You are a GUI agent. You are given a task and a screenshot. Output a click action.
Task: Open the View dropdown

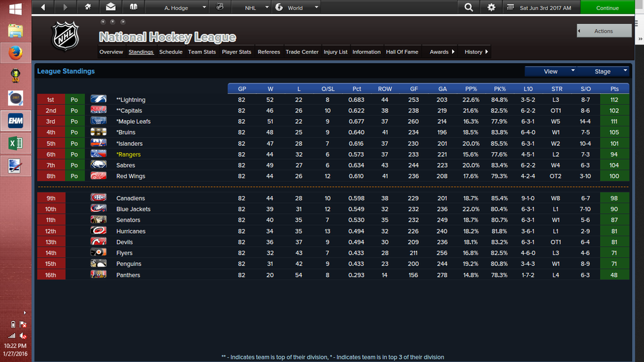pos(551,72)
